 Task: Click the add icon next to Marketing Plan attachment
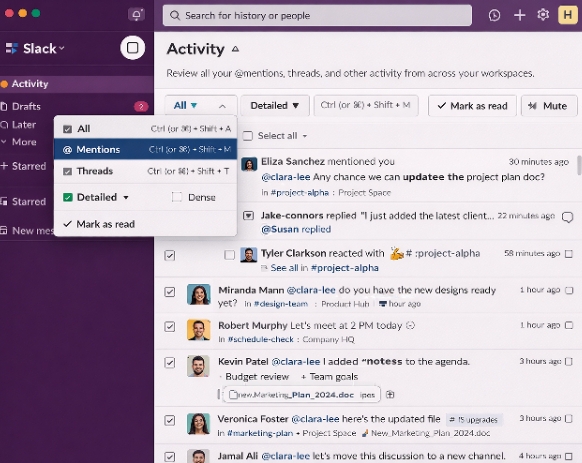390,395
